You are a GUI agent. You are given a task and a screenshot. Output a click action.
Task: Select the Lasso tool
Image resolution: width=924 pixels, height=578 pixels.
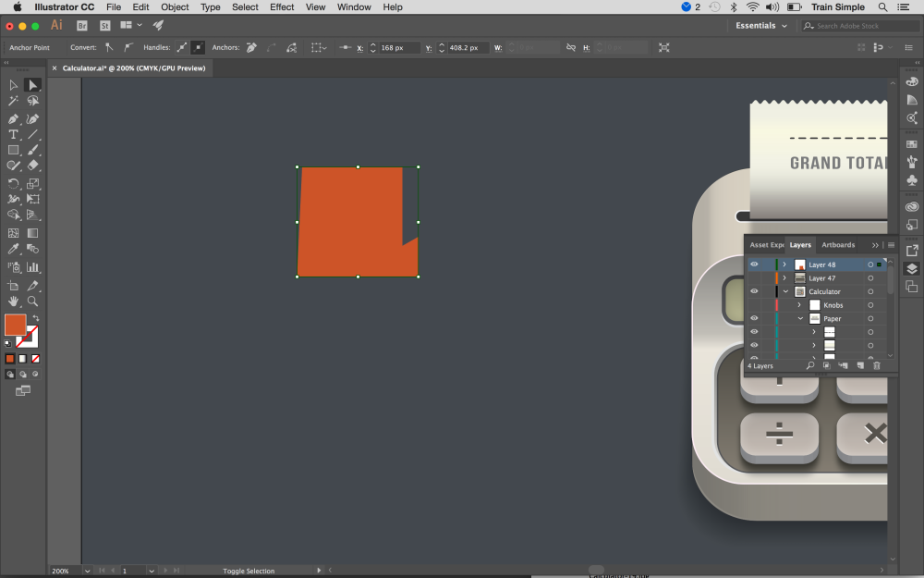coord(33,101)
